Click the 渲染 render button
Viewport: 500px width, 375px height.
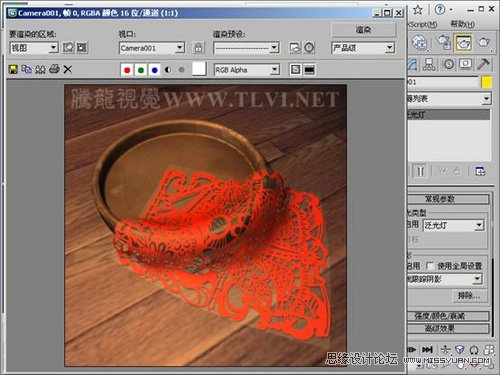tap(363, 30)
